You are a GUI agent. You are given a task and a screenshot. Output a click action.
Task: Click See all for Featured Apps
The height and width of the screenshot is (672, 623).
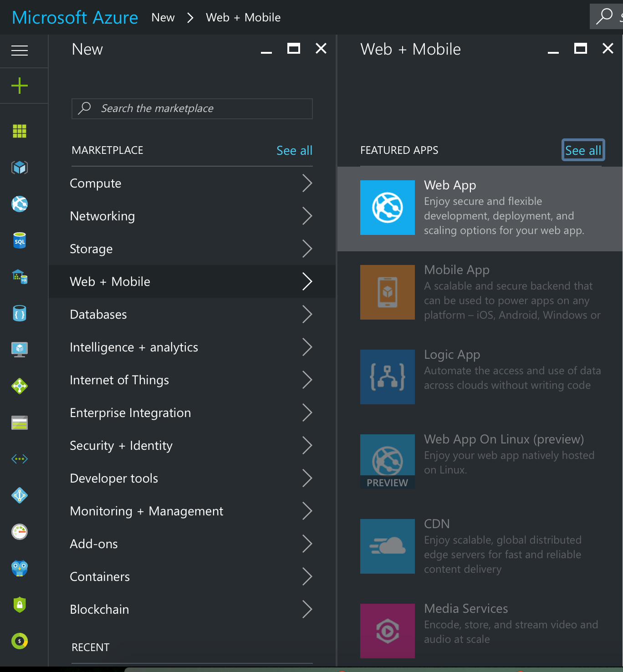point(583,150)
